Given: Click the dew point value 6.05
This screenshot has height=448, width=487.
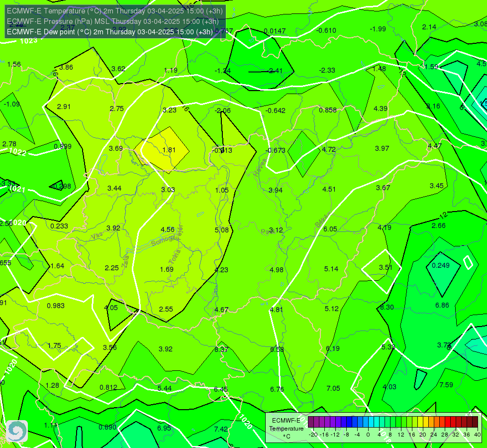Looking at the screenshot, I should (x=330, y=229).
